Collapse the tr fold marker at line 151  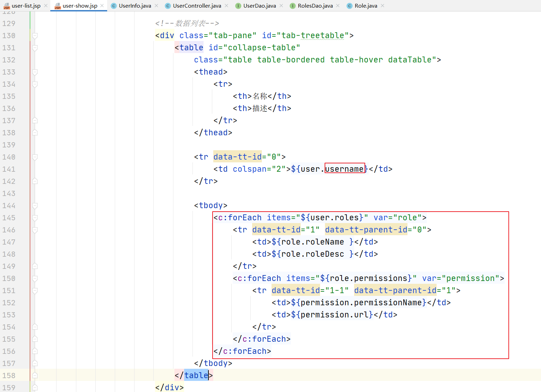pos(35,291)
